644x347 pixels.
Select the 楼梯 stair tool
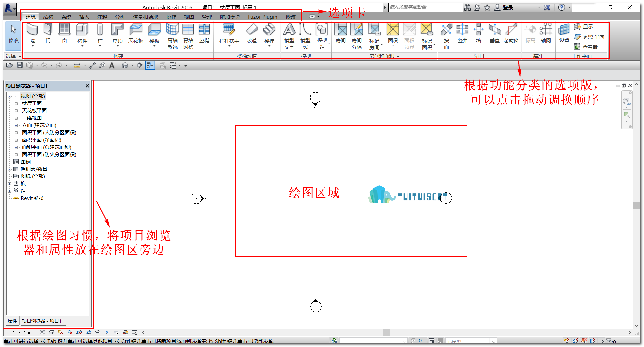[x=269, y=35]
